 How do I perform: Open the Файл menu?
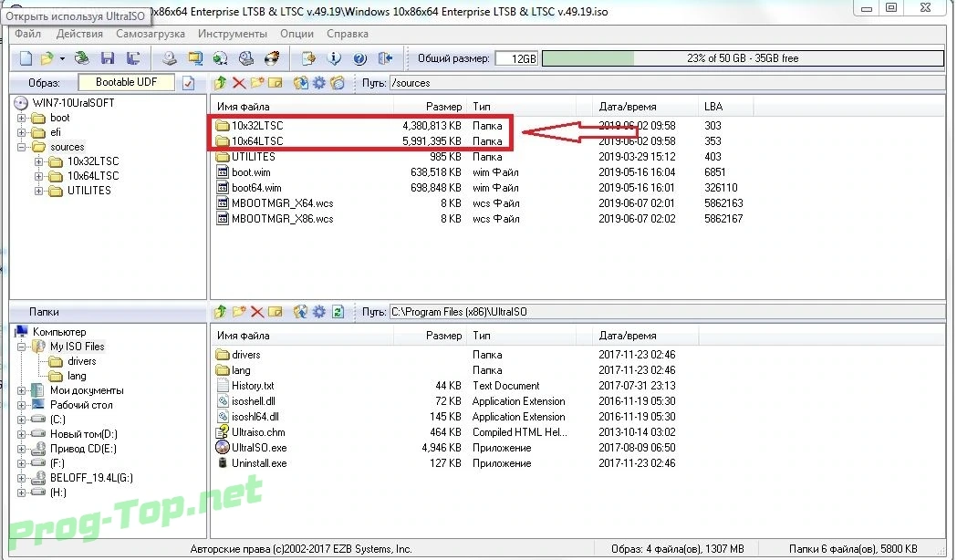pos(28,34)
